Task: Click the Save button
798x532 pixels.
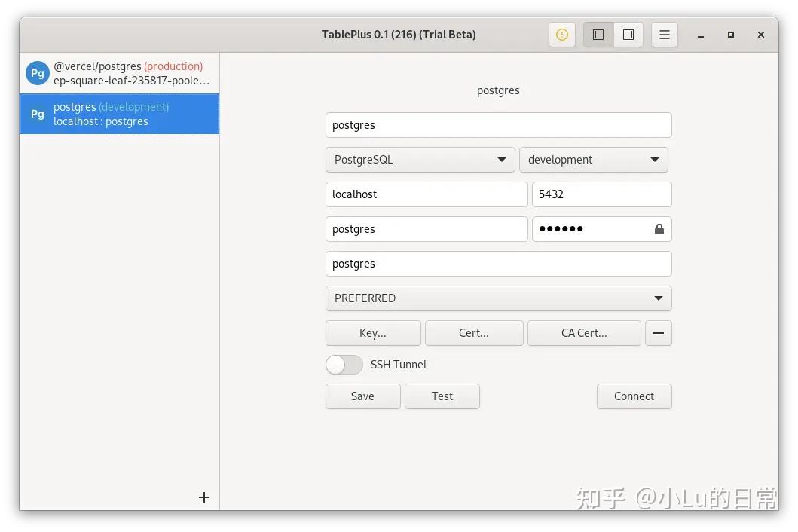Action: (x=362, y=396)
